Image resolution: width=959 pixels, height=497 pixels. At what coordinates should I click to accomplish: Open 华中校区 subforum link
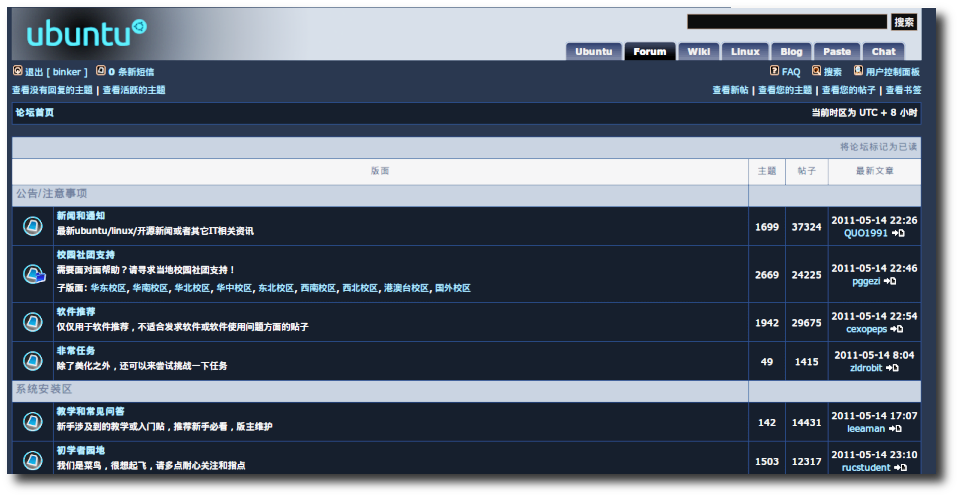pos(234,288)
